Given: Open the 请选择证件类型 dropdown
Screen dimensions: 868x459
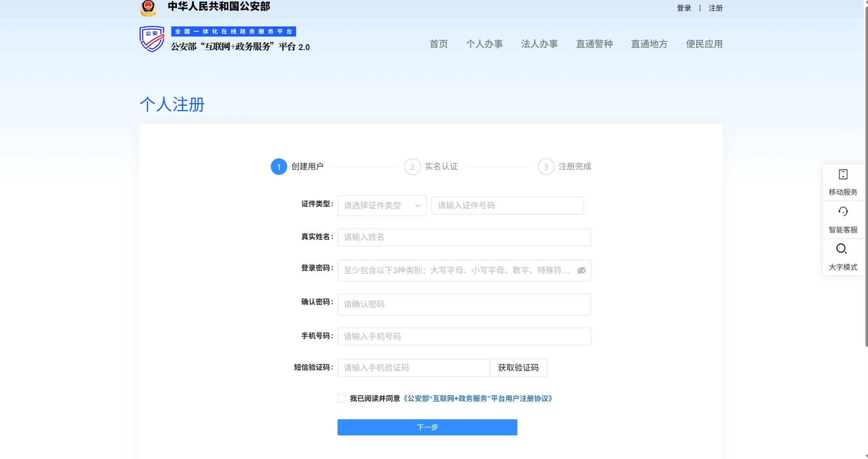Looking at the screenshot, I should (381, 205).
